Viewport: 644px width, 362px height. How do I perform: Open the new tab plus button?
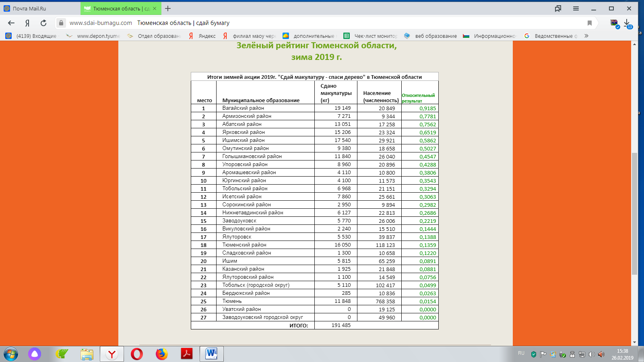[168, 8]
